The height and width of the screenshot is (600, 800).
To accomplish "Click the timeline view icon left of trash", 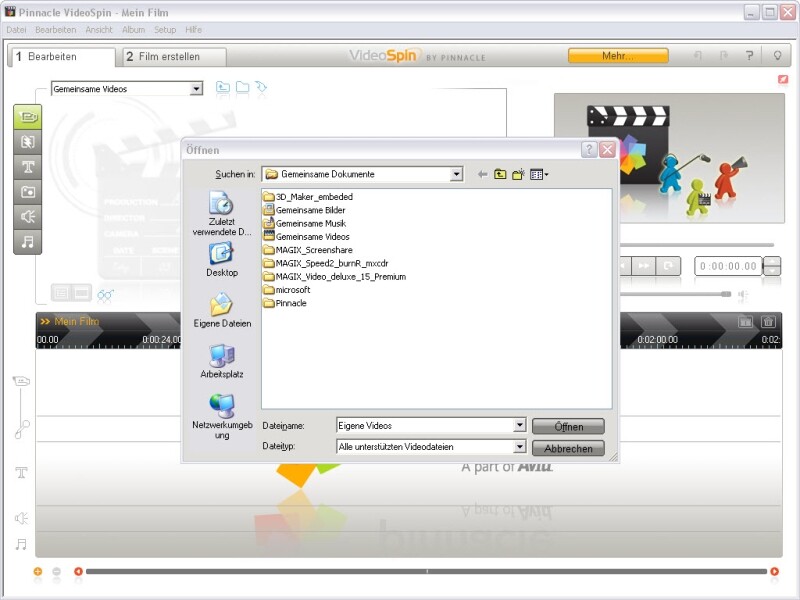I will coord(745,321).
